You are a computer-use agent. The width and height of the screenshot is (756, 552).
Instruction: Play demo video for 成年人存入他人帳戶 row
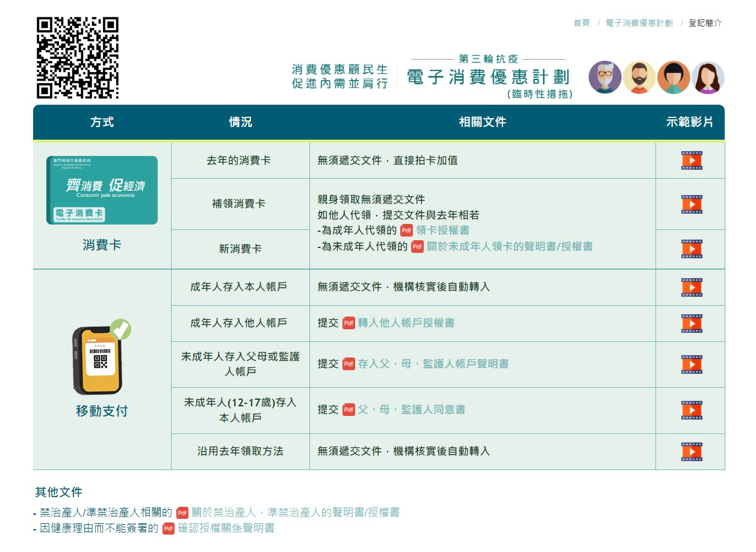[691, 323]
